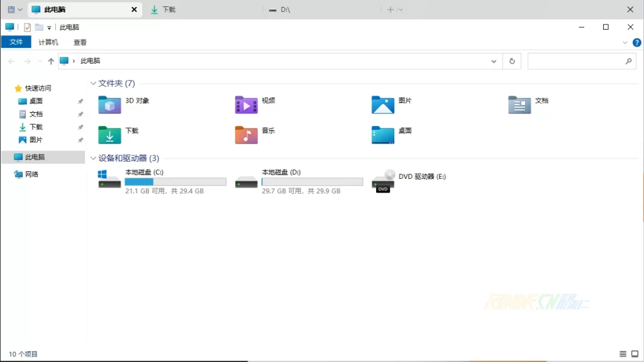Select the DVD 驱动器 (E:) icon

(x=383, y=181)
